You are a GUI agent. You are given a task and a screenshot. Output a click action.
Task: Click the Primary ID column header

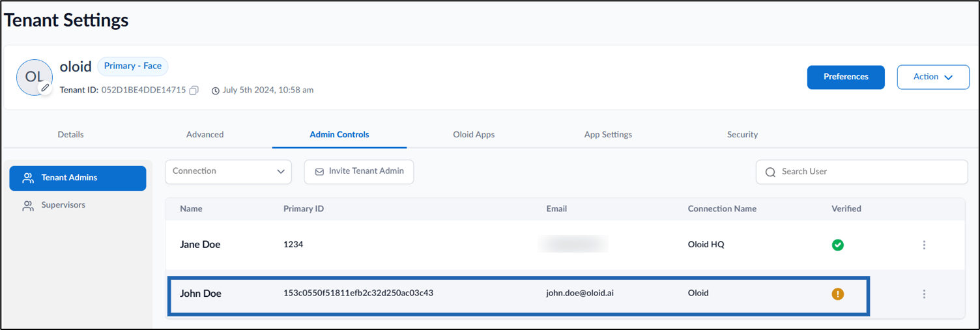[x=304, y=209]
